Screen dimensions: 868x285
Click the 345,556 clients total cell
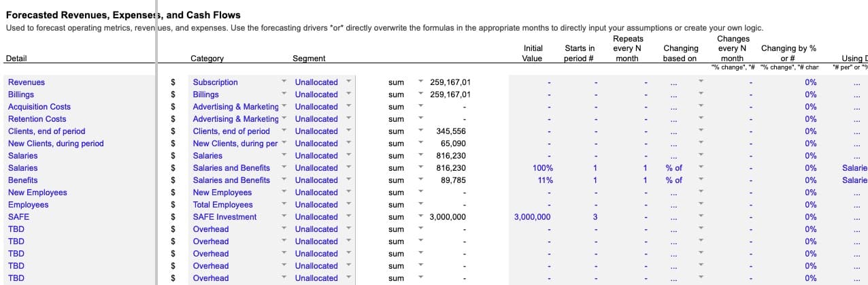pos(450,131)
